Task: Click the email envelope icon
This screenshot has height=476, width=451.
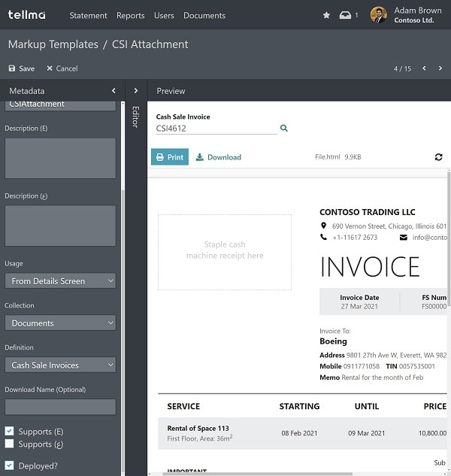Action: pyautogui.click(x=404, y=238)
